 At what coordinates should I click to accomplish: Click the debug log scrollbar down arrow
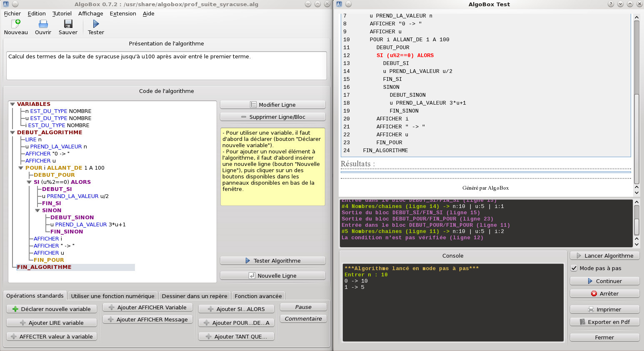637,244
